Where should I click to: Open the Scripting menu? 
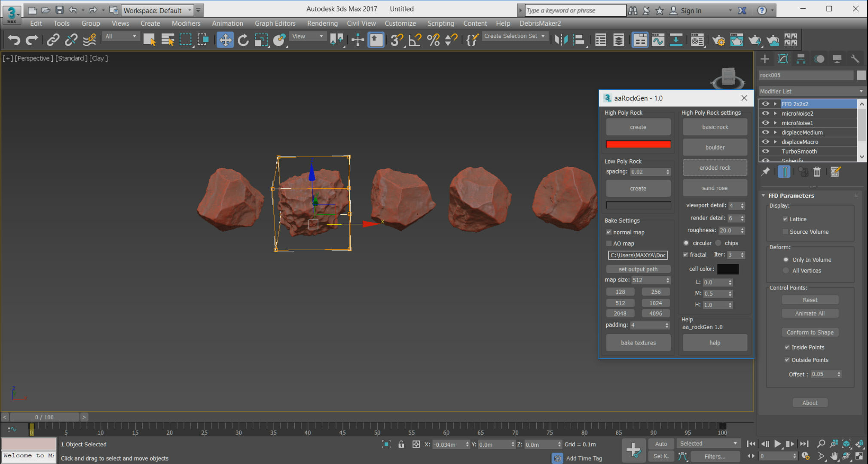coord(440,23)
